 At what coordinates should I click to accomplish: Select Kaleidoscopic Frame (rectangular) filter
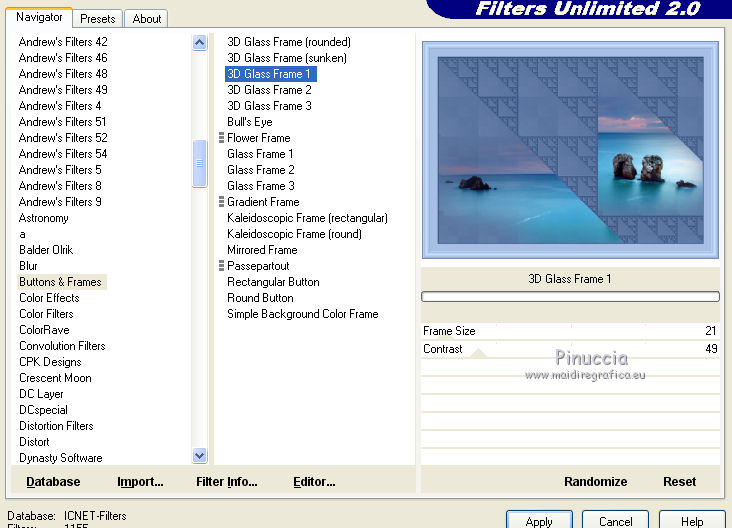307,218
